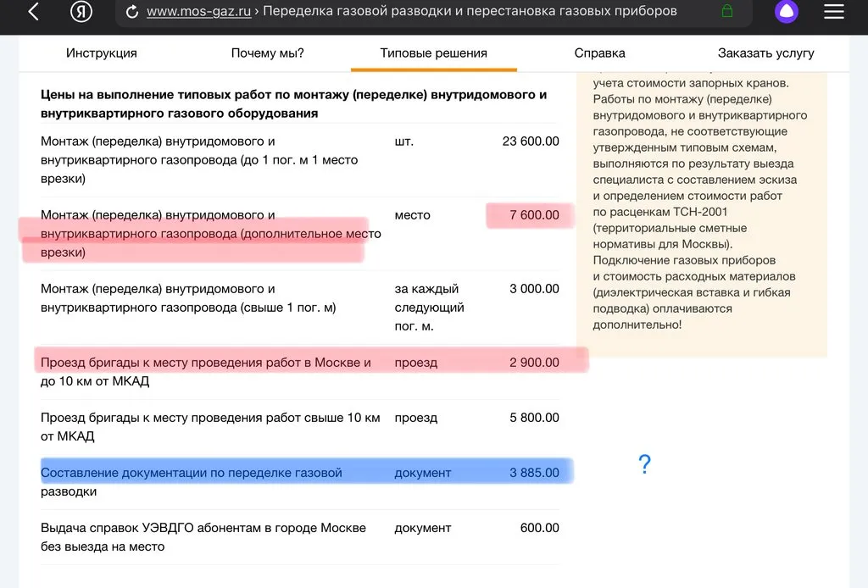Screen dimensions: 868x588
Task: Click the unit cell 'шт.'
Action: pyautogui.click(x=404, y=141)
